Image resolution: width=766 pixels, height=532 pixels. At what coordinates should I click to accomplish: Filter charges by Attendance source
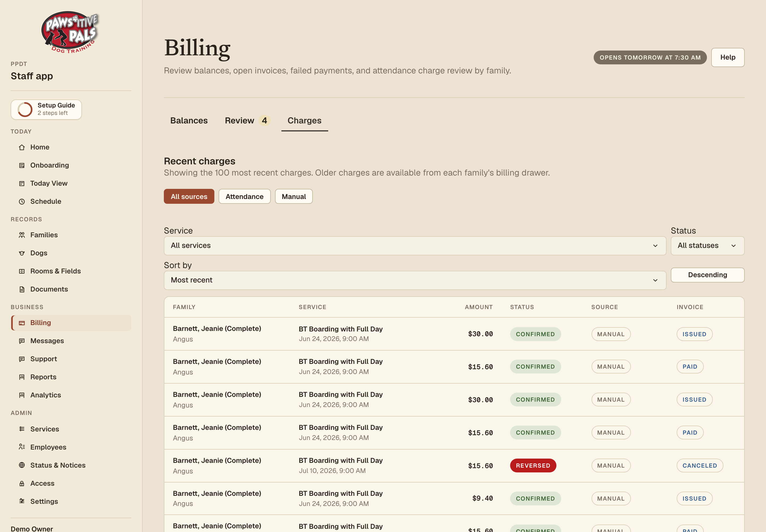click(x=244, y=196)
